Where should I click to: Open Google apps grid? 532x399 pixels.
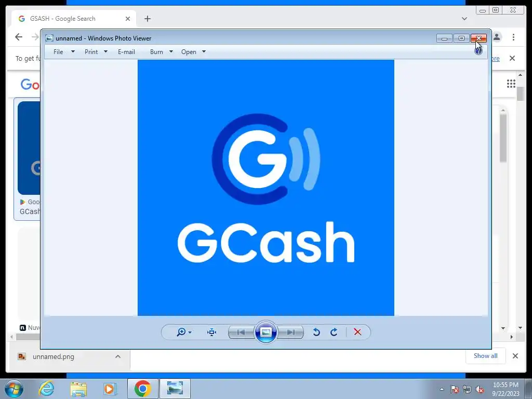pos(511,84)
